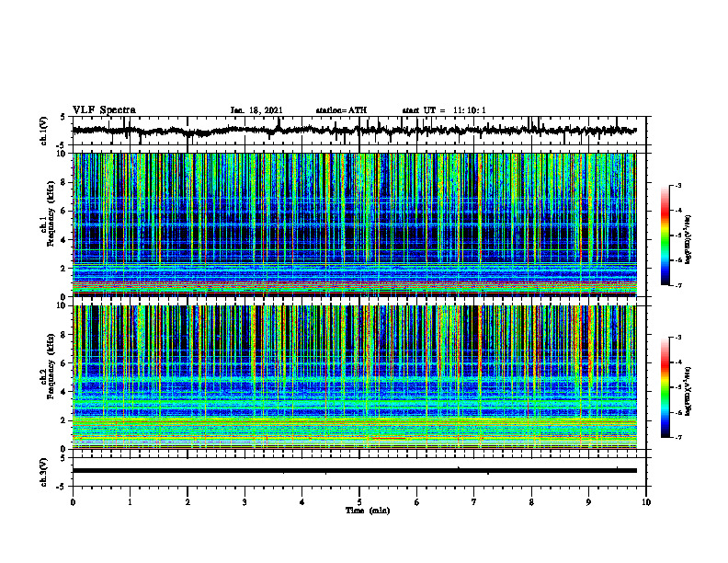Click the '3' tick on the Time axis
The image size is (728, 563).
point(245,502)
